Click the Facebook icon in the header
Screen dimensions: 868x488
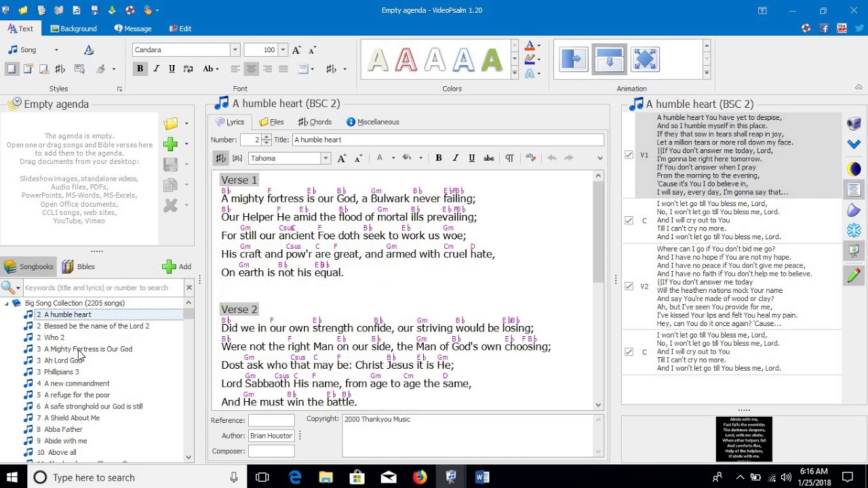click(824, 28)
